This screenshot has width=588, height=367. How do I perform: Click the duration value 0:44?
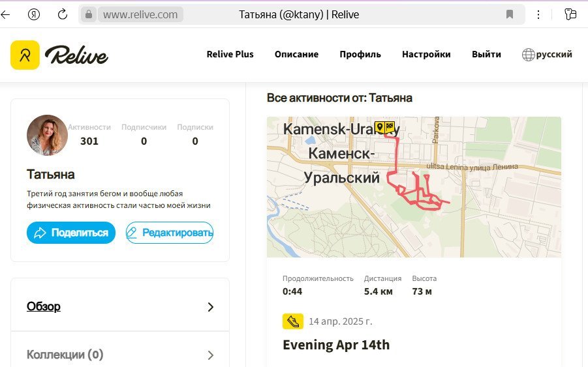[x=292, y=291]
